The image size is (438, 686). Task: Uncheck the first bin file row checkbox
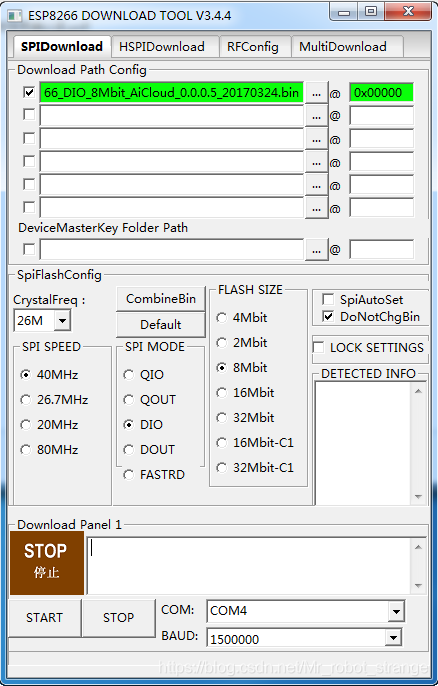coord(29,92)
